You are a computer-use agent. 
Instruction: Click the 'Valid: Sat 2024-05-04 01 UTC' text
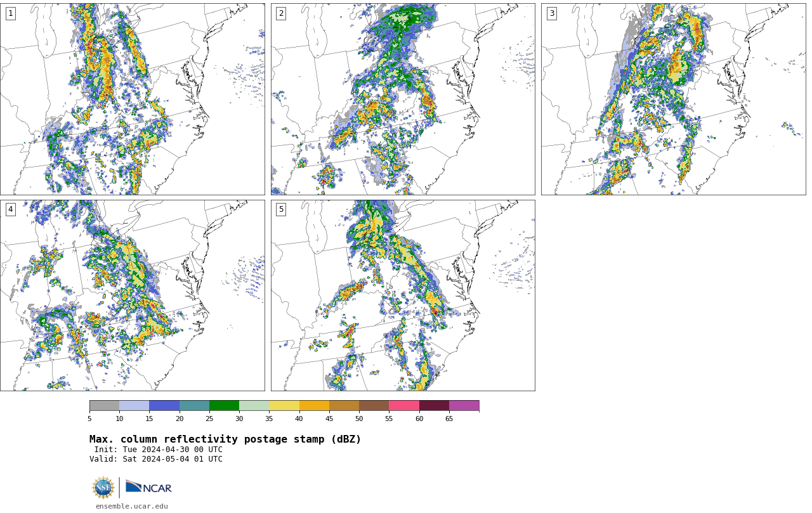156,459
